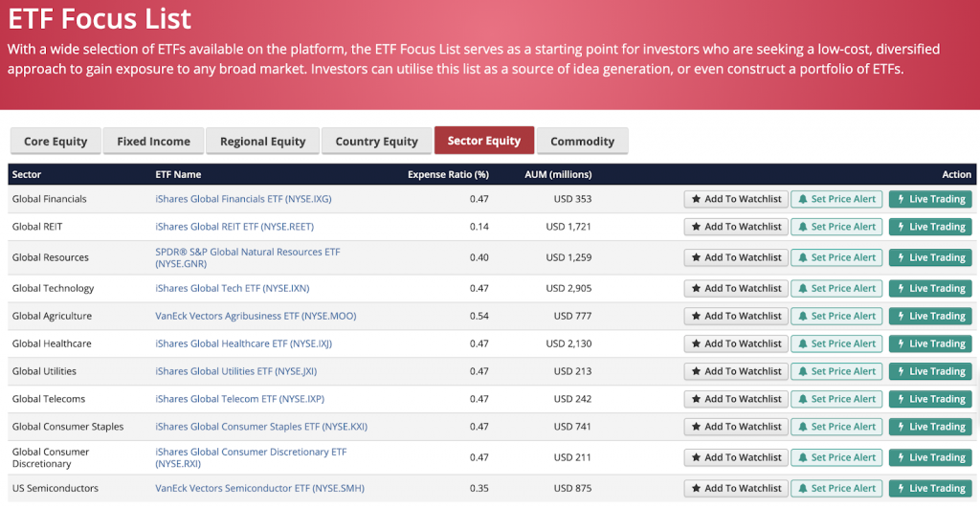Set price alert for Global Healthcare row

click(x=836, y=343)
